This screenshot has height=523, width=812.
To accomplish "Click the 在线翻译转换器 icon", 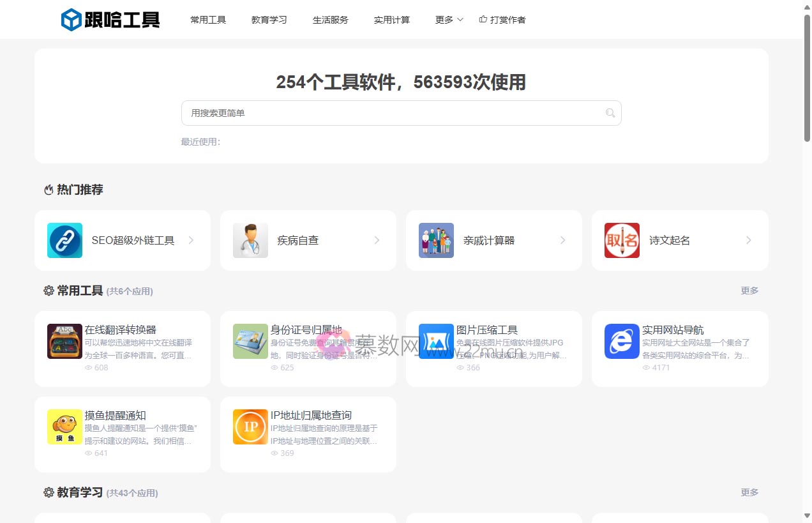I will pyautogui.click(x=64, y=341).
